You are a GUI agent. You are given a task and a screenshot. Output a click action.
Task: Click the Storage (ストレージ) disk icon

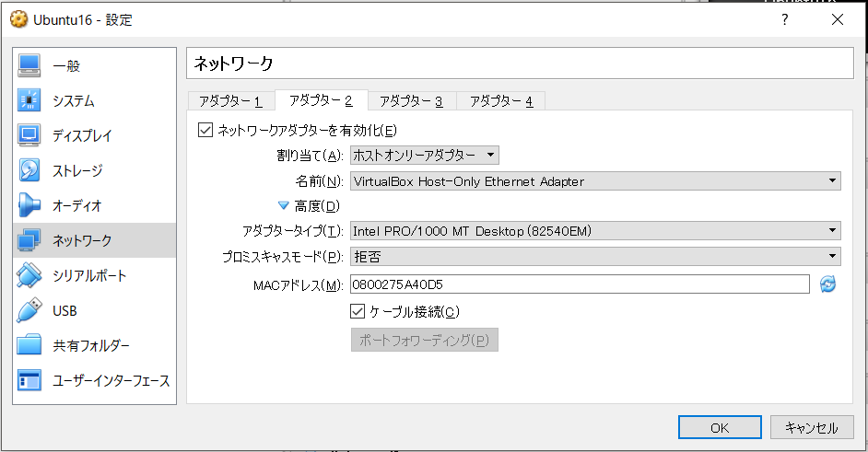[x=29, y=170]
